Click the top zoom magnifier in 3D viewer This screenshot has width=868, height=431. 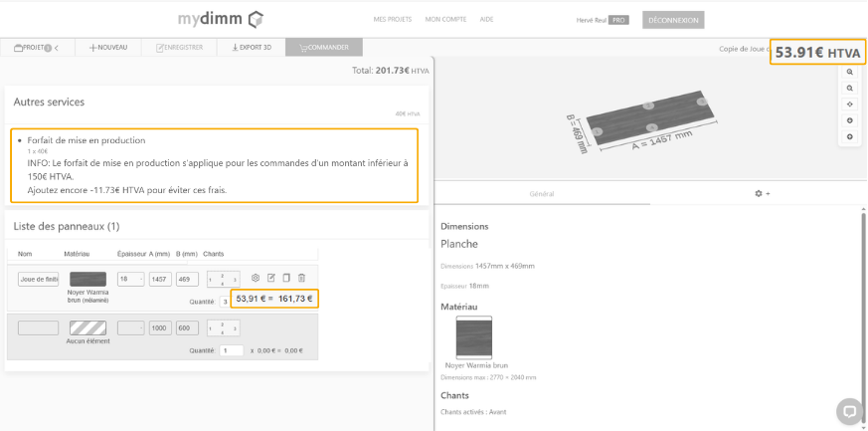coord(850,73)
